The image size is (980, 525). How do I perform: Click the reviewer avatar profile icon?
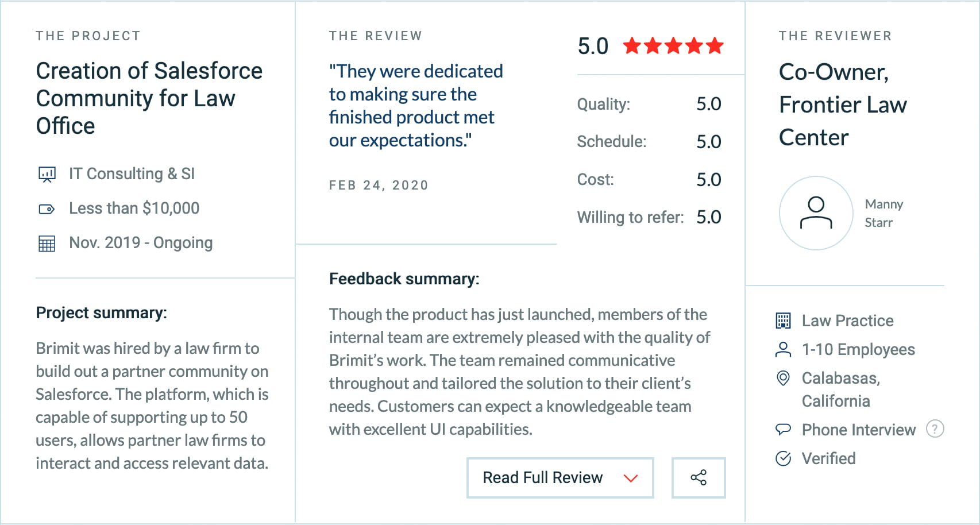point(816,213)
